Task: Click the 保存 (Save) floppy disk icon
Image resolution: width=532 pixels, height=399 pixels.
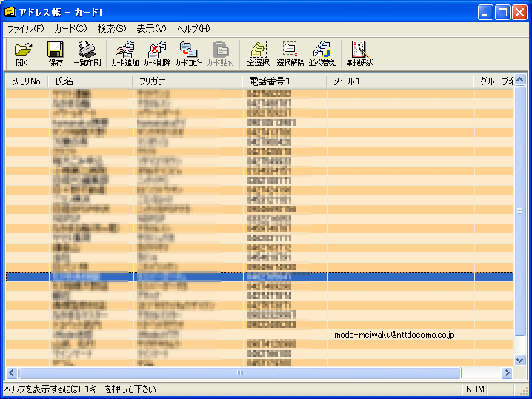Action: [56, 53]
